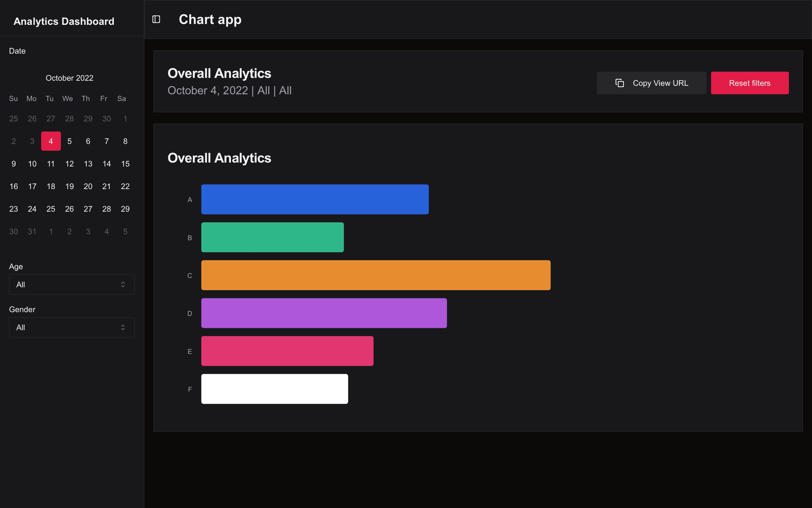The height and width of the screenshot is (508, 812).
Task: Pick October 9 on the calendar
Action: (14, 164)
